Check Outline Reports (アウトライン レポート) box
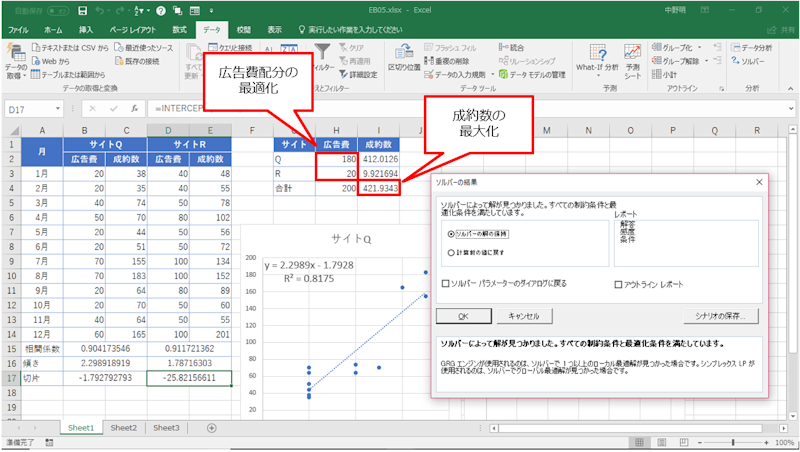Screen dimensions: 800x452 [x=618, y=285]
